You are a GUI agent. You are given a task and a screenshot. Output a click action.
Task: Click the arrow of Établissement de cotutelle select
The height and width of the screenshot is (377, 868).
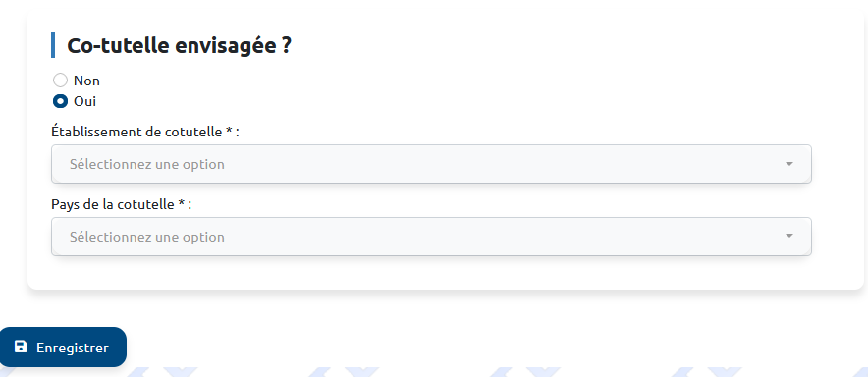pyautogui.click(x=789, y=164)
